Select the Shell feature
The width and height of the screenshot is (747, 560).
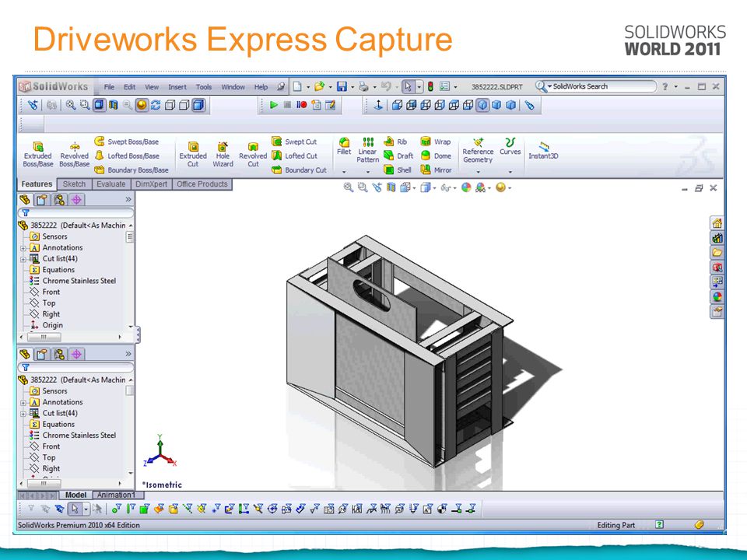(398, 170)
